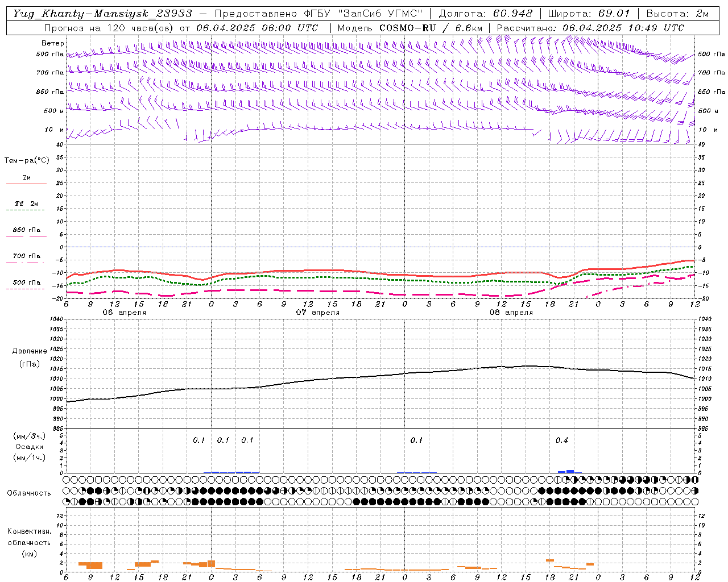Click the Ветер panel label

53,43
